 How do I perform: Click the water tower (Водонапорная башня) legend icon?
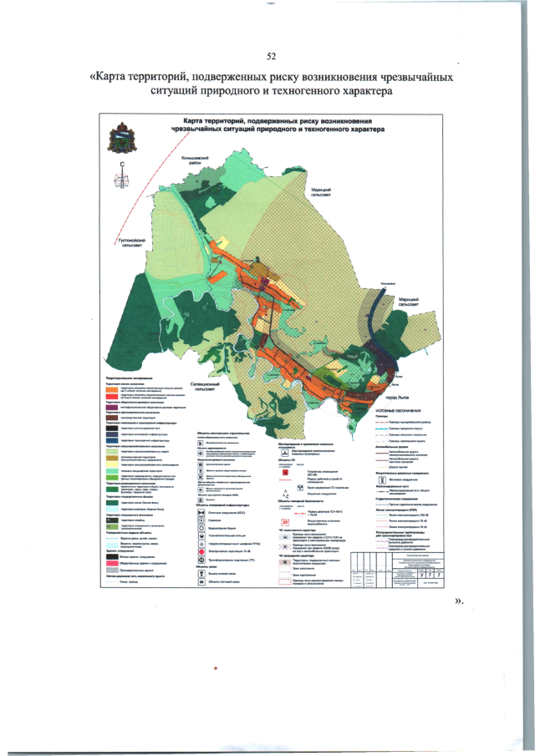click(x=201, y=529)
